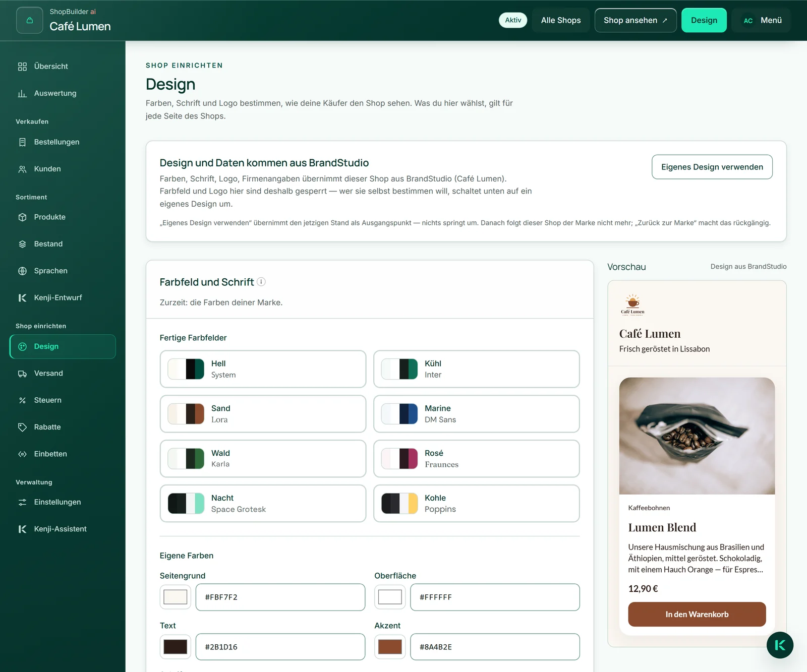Open the floating Kenji assistant bubble
The width and height of the screenshot is (807, 672).
coord(780,645)
